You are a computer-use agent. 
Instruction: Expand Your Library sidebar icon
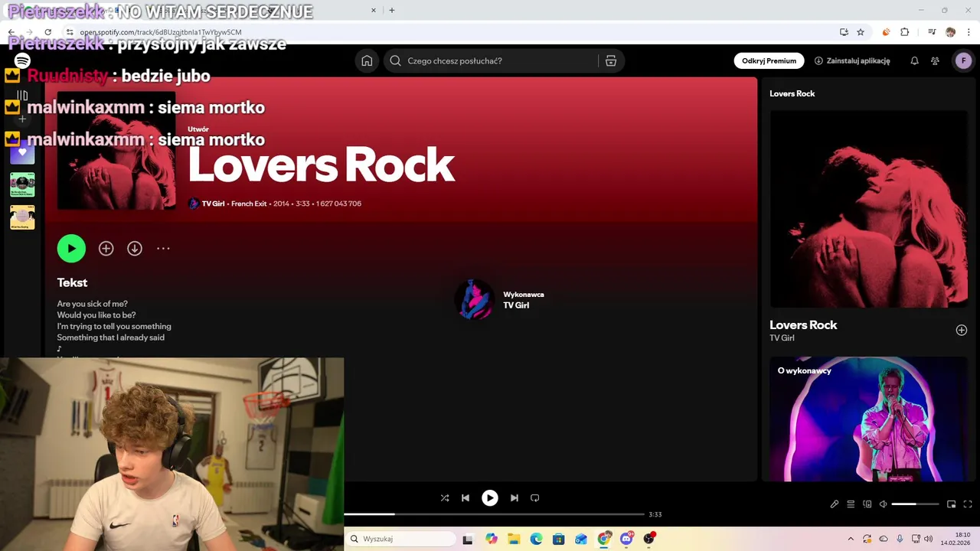click(22, 96)
